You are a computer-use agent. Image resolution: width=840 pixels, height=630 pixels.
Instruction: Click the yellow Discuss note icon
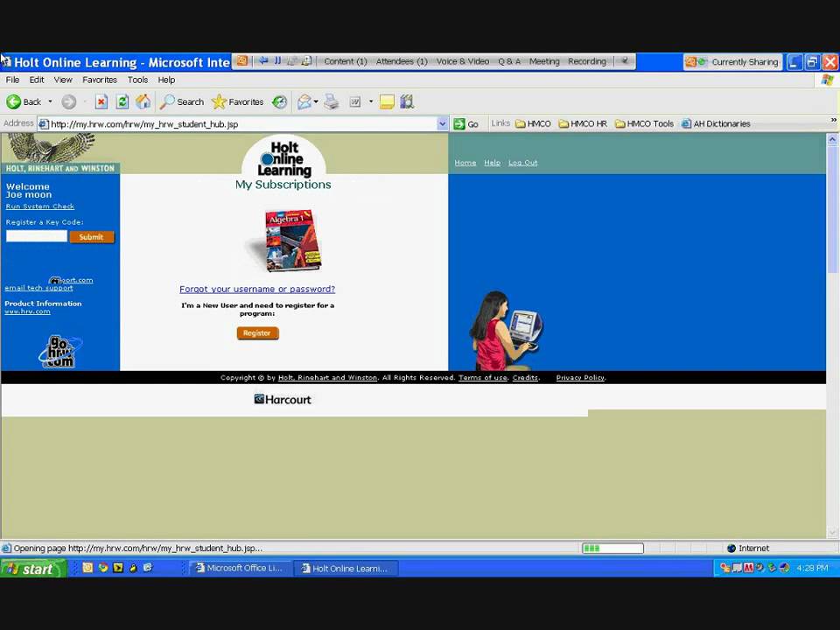387,101
